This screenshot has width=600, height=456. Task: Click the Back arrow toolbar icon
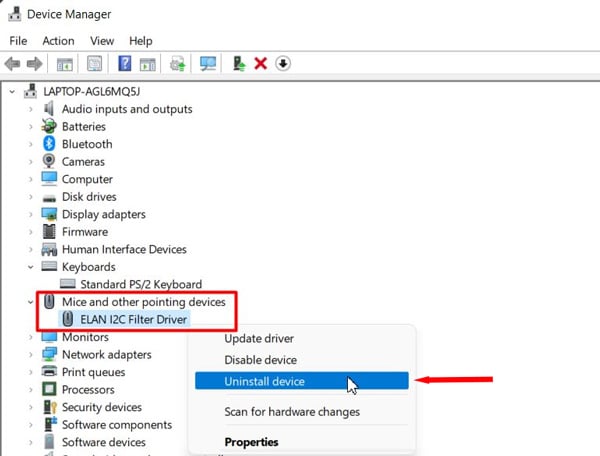(x=12, y=64)
